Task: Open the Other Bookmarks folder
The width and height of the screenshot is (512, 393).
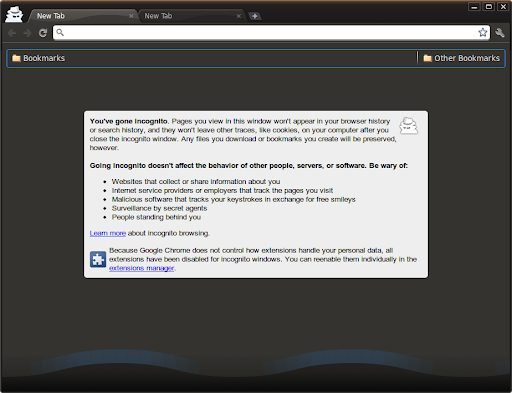Action: pyautogui.click(x=461, y=58)
